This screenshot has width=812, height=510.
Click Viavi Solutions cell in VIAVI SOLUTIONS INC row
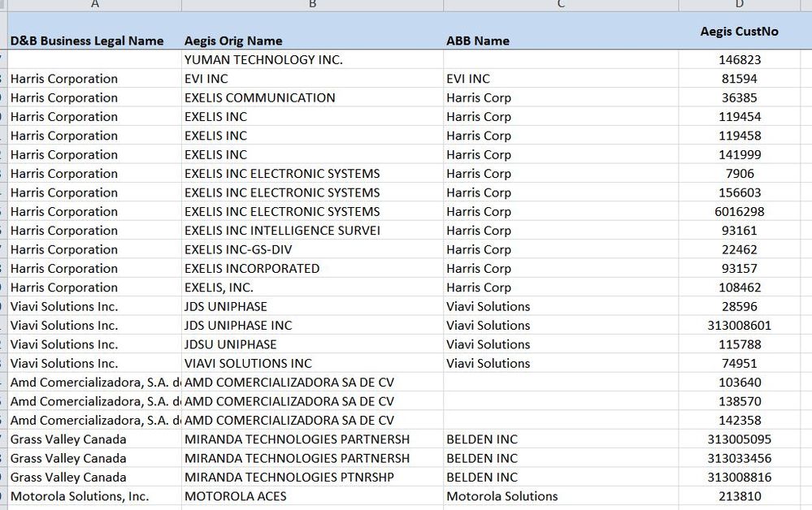(561, 363)
